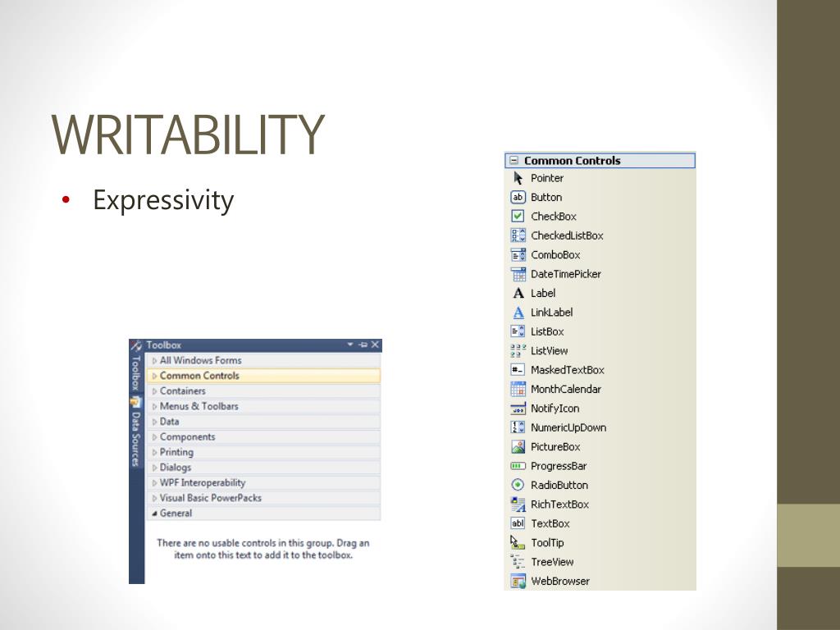Image resolution: width=840 pixels, height=630 pixels.
Task: Pick the RadioButton control icon
Action: point(518,486)
